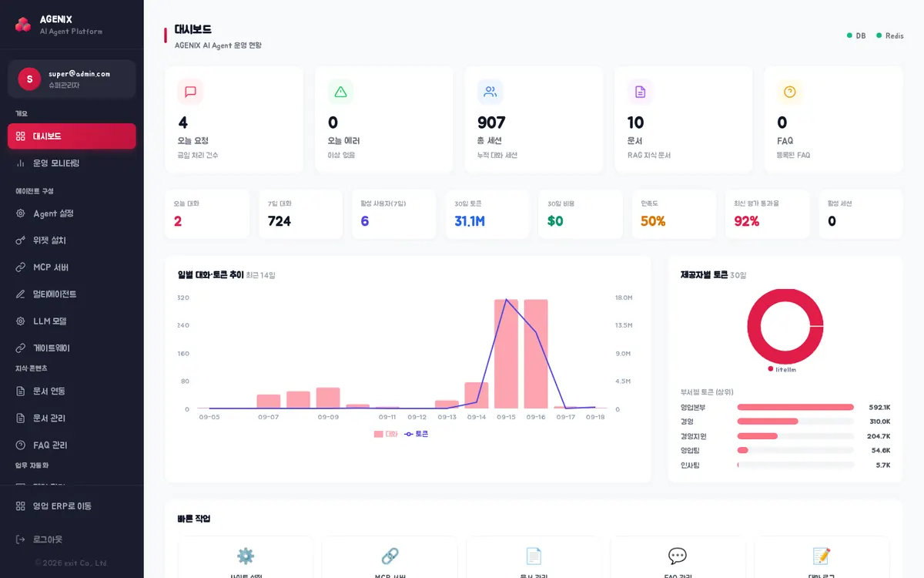Click the 09-15 date label on chart axis

[x=506, y=417]
